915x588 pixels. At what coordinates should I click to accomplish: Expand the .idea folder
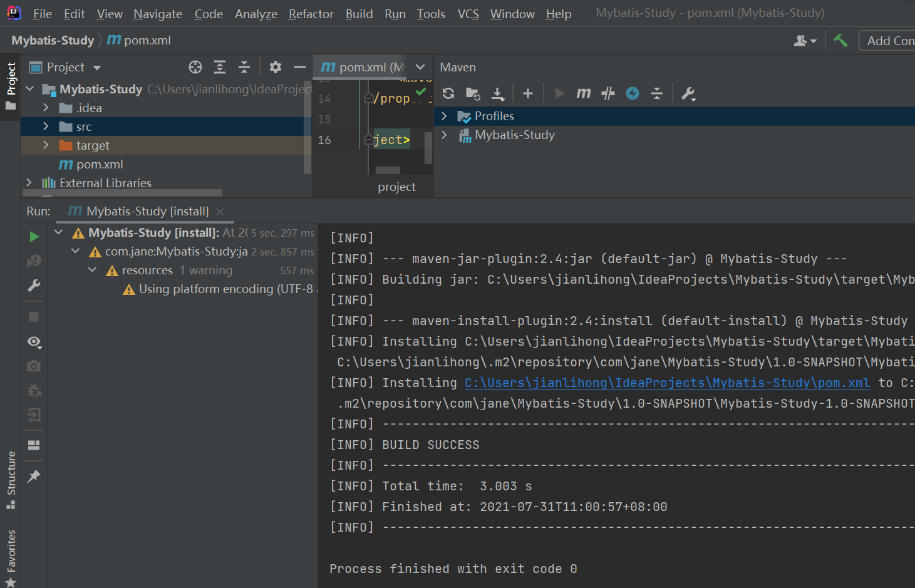(46, 108)
